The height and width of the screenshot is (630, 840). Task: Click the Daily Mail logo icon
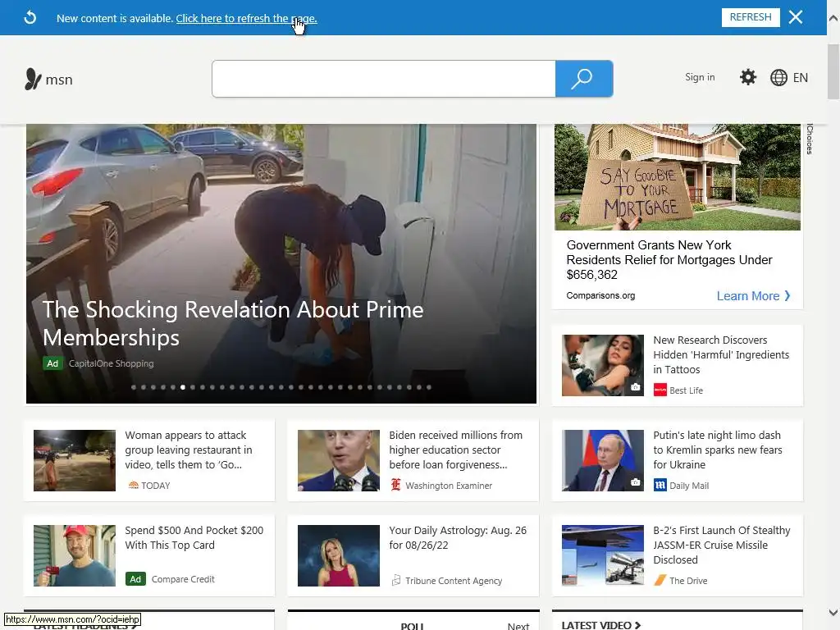pyautogui.click(x=660, y=485)
